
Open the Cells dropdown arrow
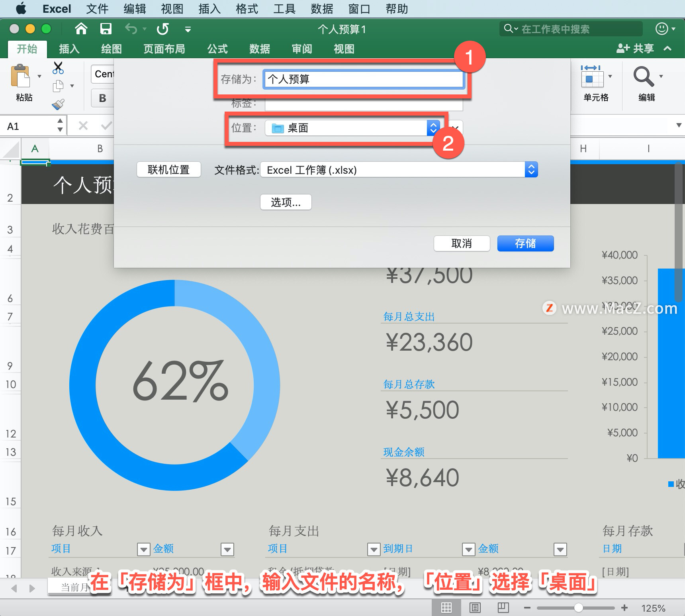coord(610,76)
